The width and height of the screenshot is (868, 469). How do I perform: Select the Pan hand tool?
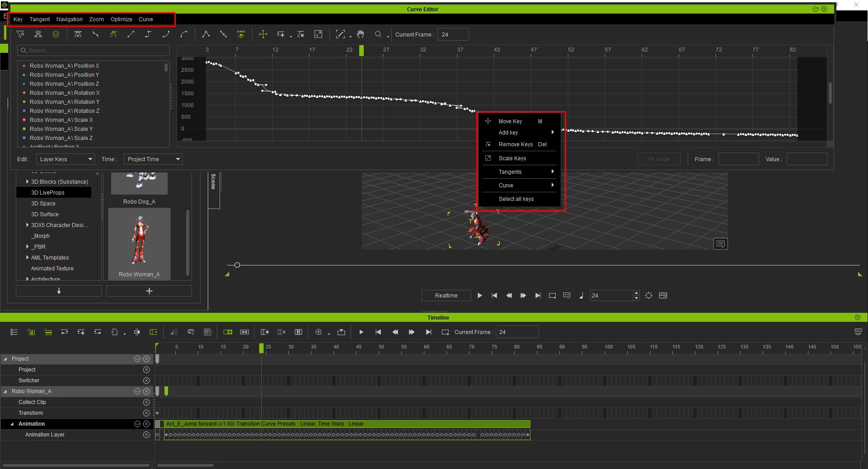click(x=360, y=34)
